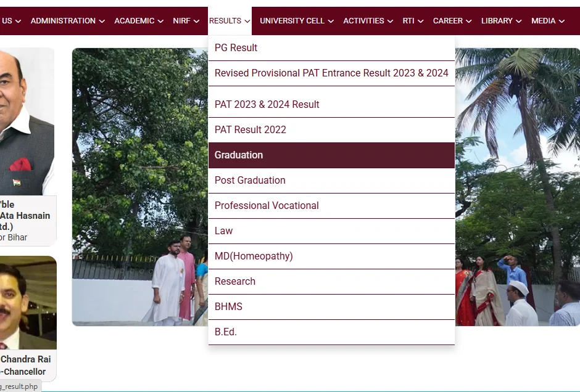Click the 'or Bihar' caption text
The width and height of the screenshot is (580, 392).
[x=14, y=237]
